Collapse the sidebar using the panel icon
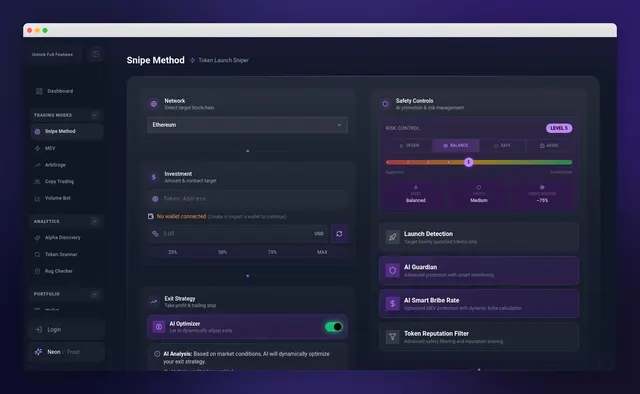The image size is (640, 394). [96, 54]
